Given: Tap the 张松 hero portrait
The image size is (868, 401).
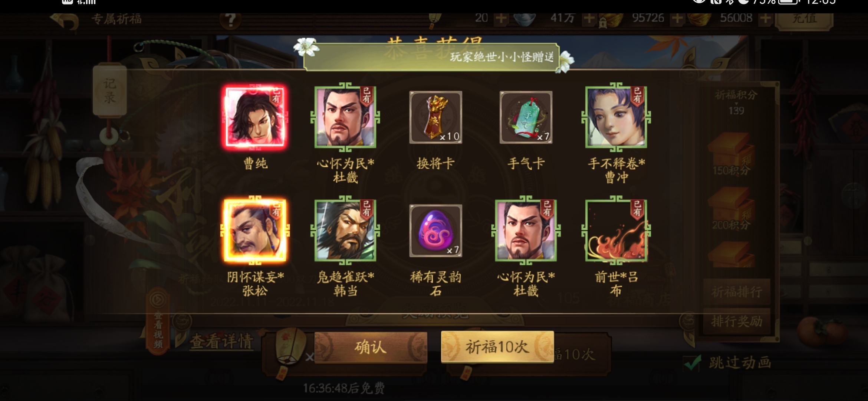Looking at the screenshot, I should [255, 231].
